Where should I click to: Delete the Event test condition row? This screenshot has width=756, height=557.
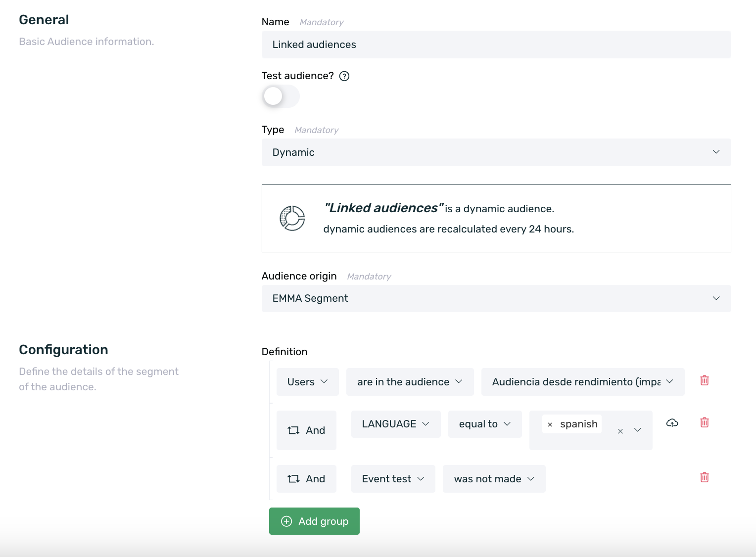pos(705,477)
